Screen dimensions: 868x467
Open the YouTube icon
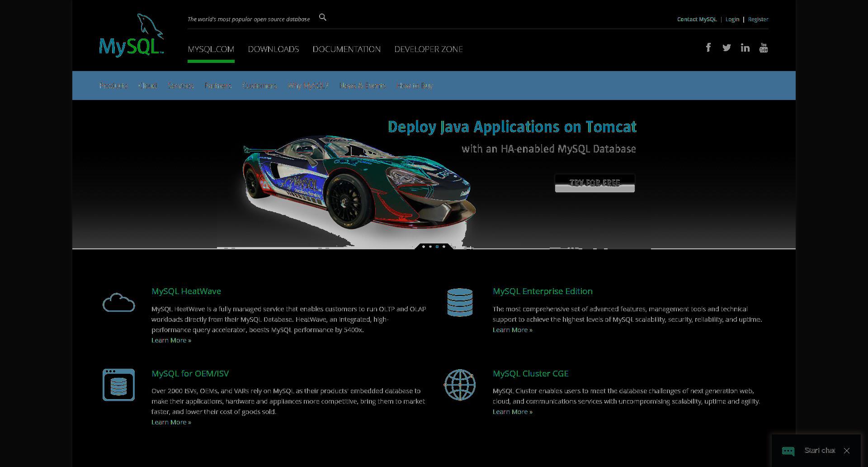(x=764, y=48)
